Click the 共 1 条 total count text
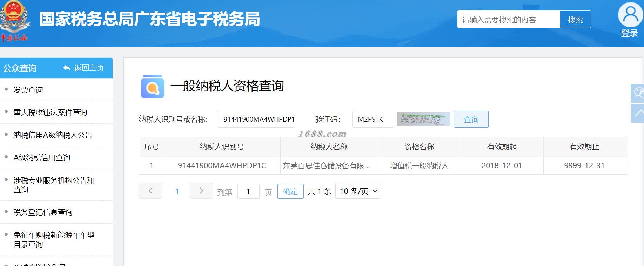 pyautogui.click(x=320, y=191)
